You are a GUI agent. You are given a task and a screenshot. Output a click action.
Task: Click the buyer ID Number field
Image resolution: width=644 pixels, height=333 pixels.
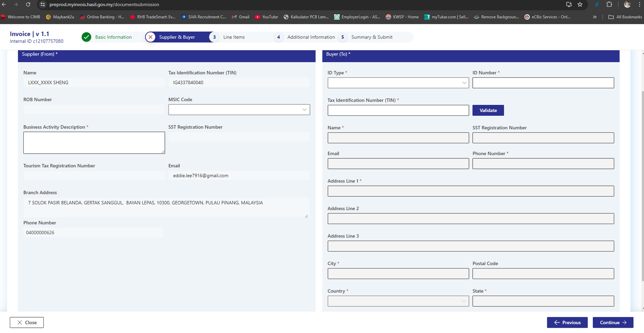(x=543, y=83)
